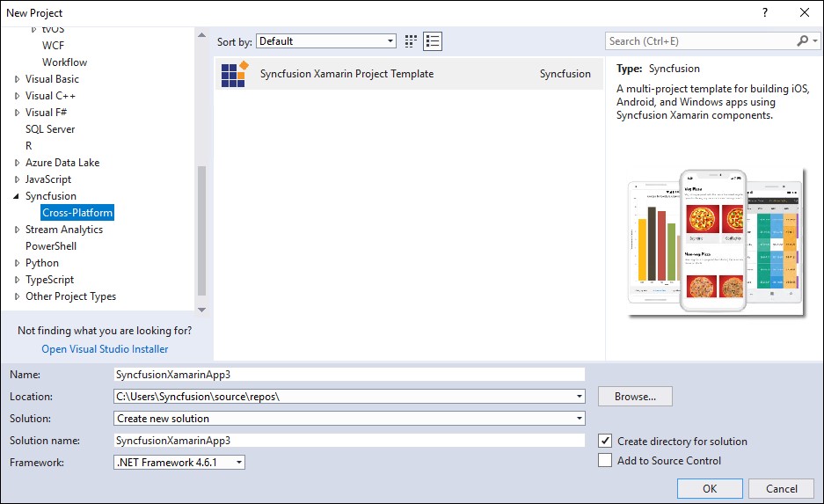The height and width of the screenshot is (504, 824).
Task: Click the tree scrollbar up arrow
Action: click(x=201, y=34)
